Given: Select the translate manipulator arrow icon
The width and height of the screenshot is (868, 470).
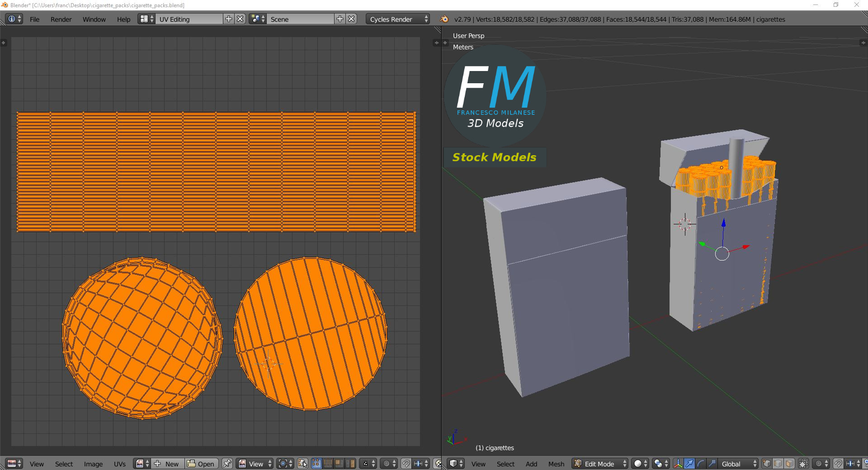Looking at the screenshot, I should tap(689, 464).
